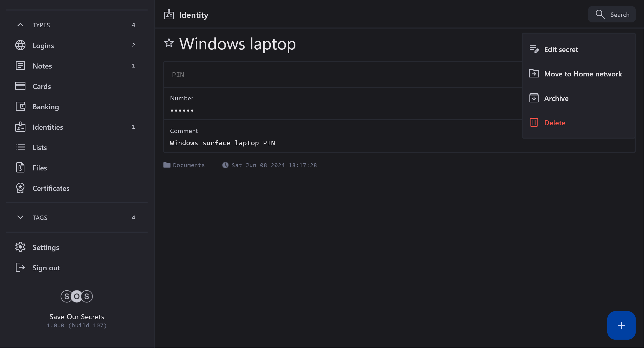This screenshot has height=348, width=644.
Task: Open Logins globe icon
Action: click(x=20, y=45)
